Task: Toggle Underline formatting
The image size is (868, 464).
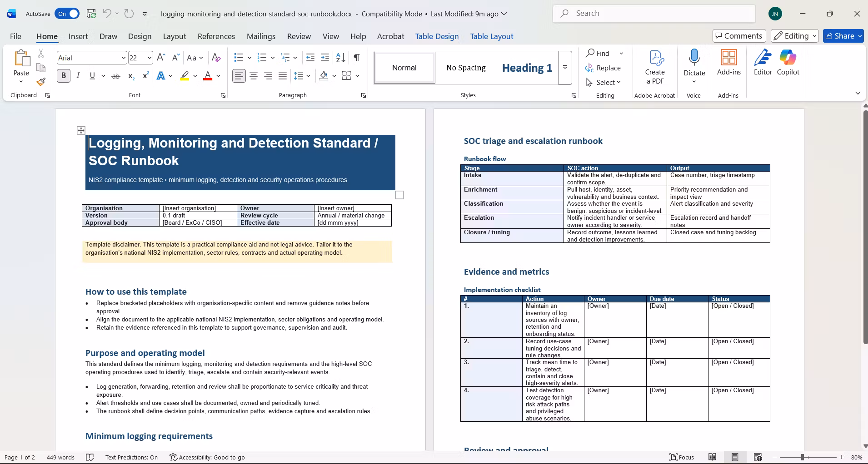Action: pos(92,76)
